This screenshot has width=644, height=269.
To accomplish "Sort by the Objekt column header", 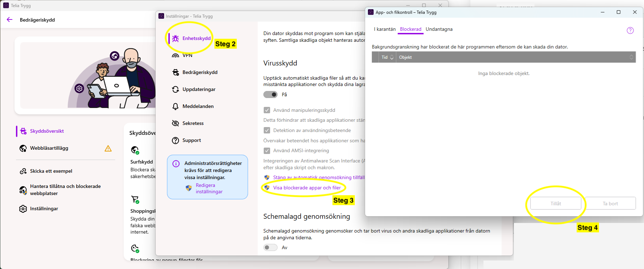I will pyautogui.click(x=516, y=57).
